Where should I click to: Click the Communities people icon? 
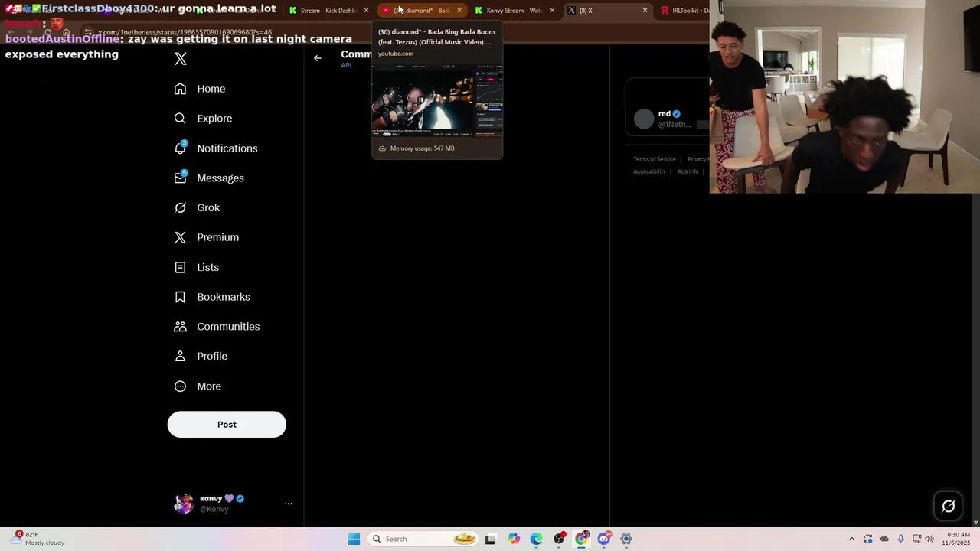[x=180, y=327]
